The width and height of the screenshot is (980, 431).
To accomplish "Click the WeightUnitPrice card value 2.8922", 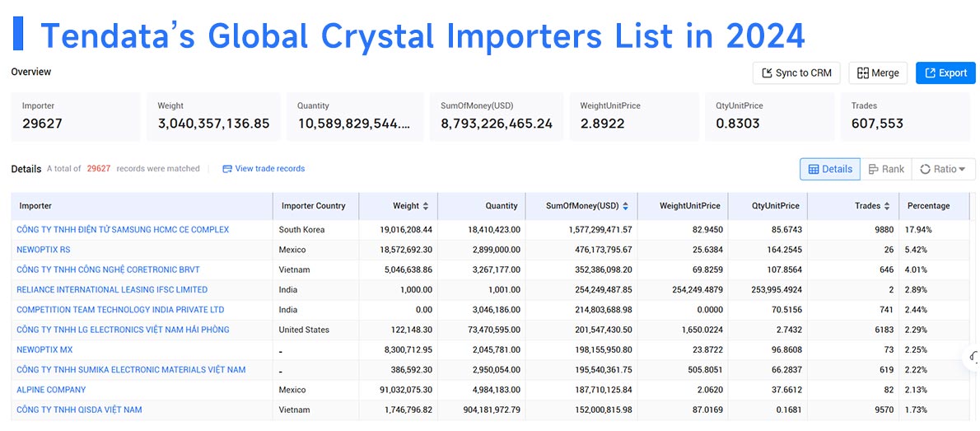I will 602,124.
